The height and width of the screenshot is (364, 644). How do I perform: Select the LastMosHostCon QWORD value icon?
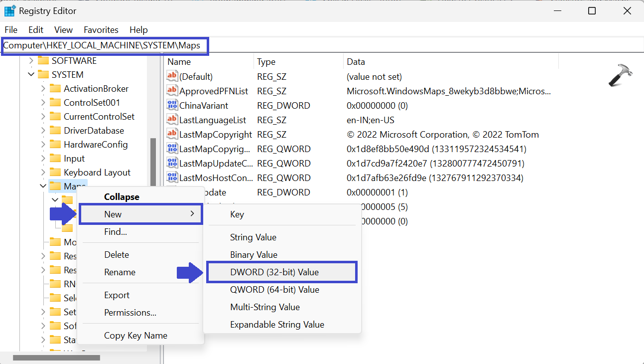pyautogui.click(x=172, y=178)
